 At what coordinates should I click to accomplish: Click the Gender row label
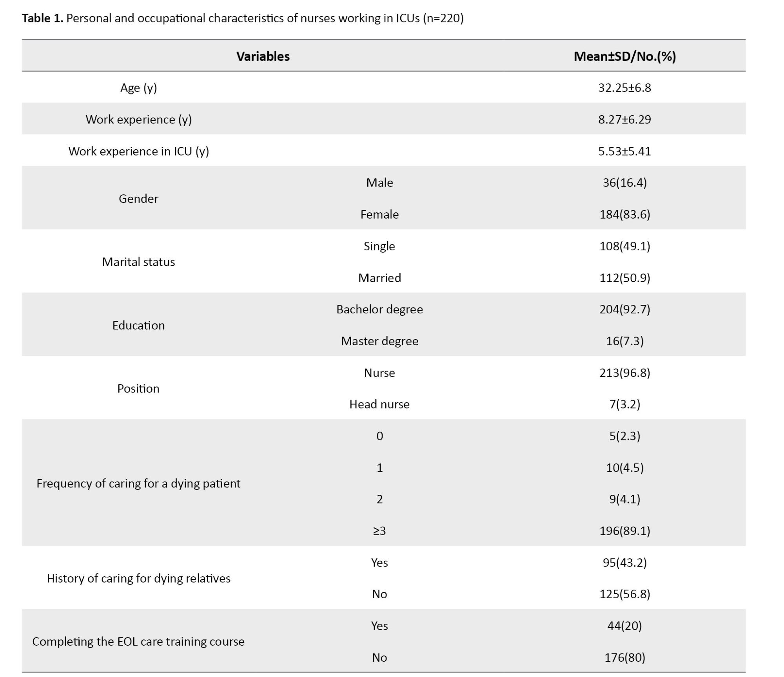[x=138, y=199]
